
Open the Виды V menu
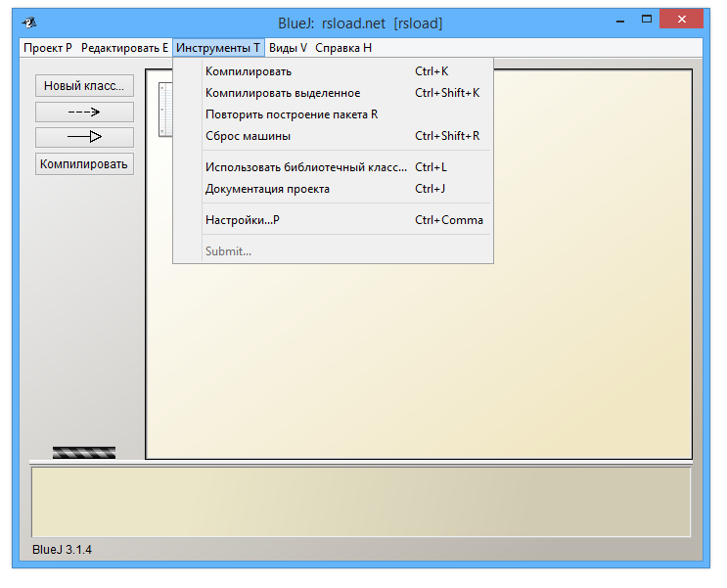pyautogui.click(x=288, y=48)
